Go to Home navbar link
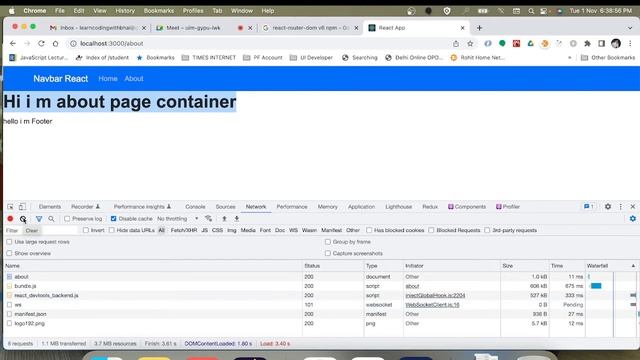 point(108,79)
